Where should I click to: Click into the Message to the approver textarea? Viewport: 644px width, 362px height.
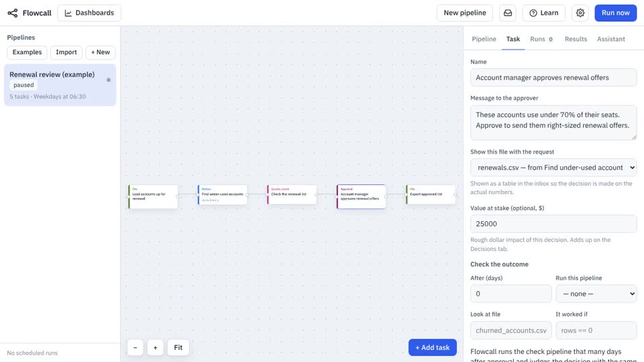click(553, 122)
